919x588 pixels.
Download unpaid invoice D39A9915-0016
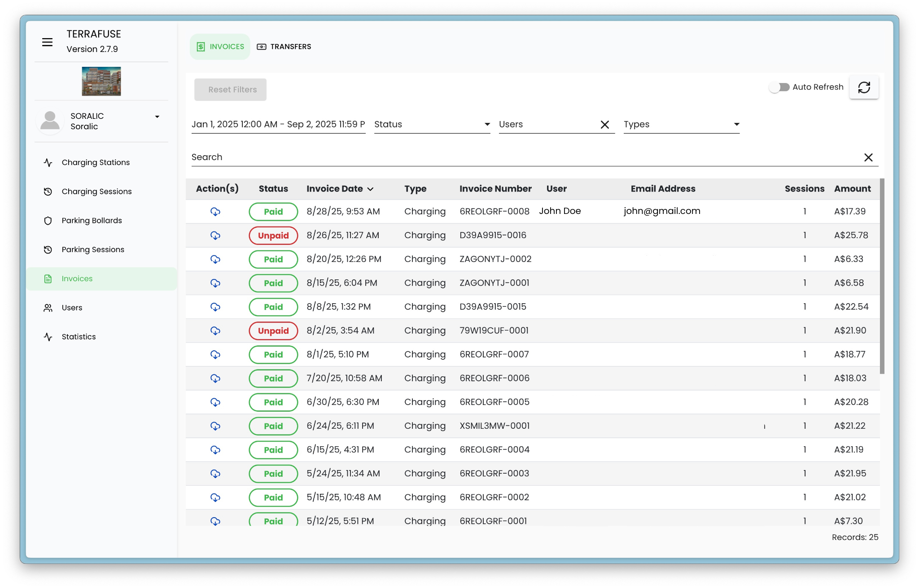[x=215, y=235]
